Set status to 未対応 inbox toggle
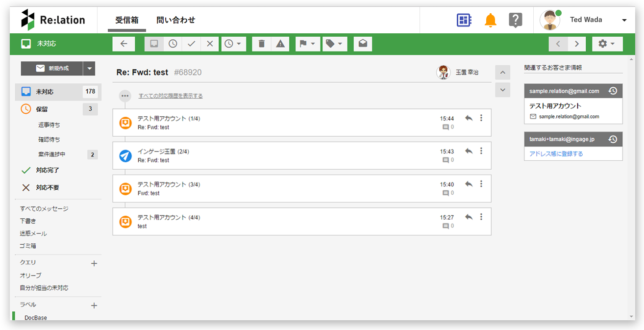The image size is (644, 330). (x=154, y=44)
